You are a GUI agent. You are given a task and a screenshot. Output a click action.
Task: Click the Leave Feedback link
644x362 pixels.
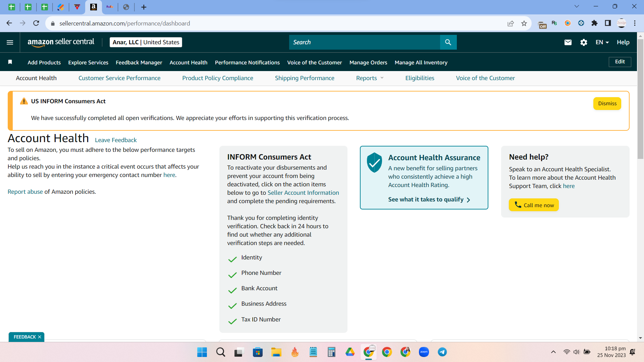pyautogui.click(x=116, y=140)
